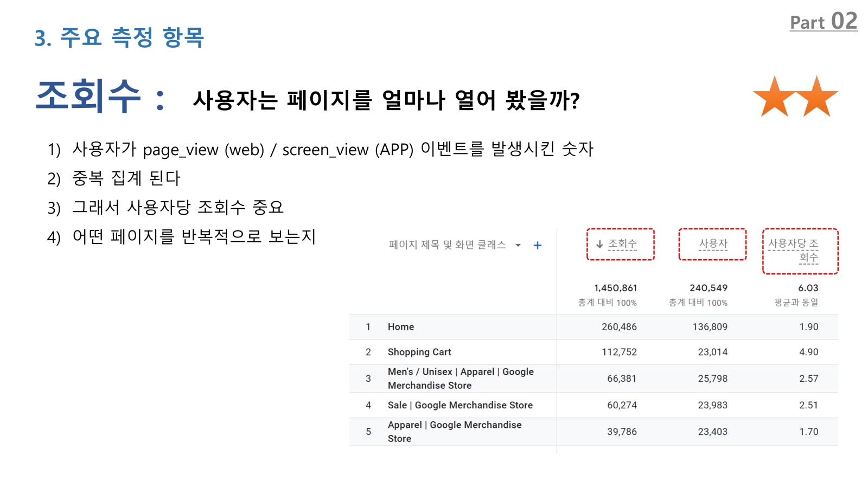Click row number 3 in the table

[368, 378]
